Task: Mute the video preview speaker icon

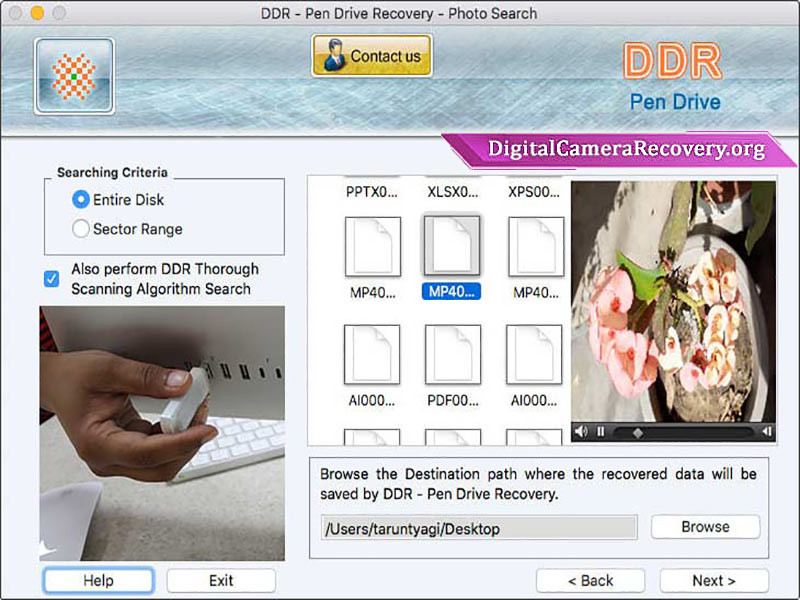Action: coord(581,432)
